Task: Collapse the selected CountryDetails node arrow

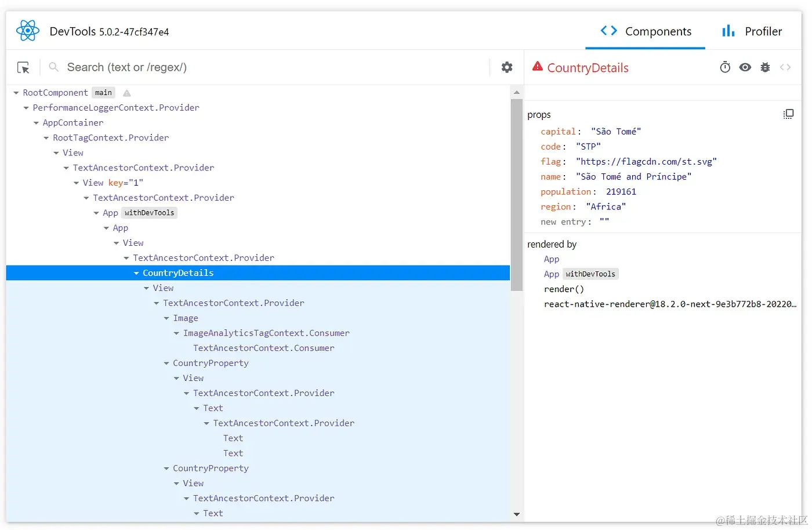Action: [x=136, y=273]
